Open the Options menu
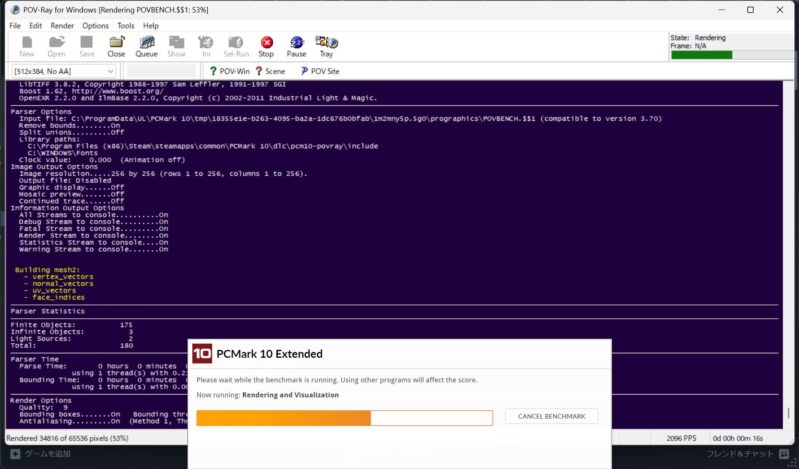Screen dimensions: 799x469 95,25
